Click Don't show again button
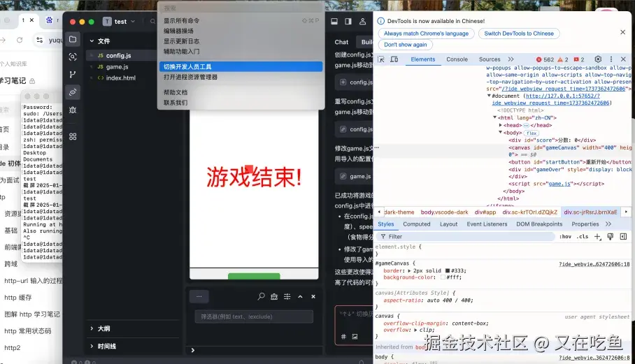This screenshot has height=364, width=635. [x=406, y=45]
